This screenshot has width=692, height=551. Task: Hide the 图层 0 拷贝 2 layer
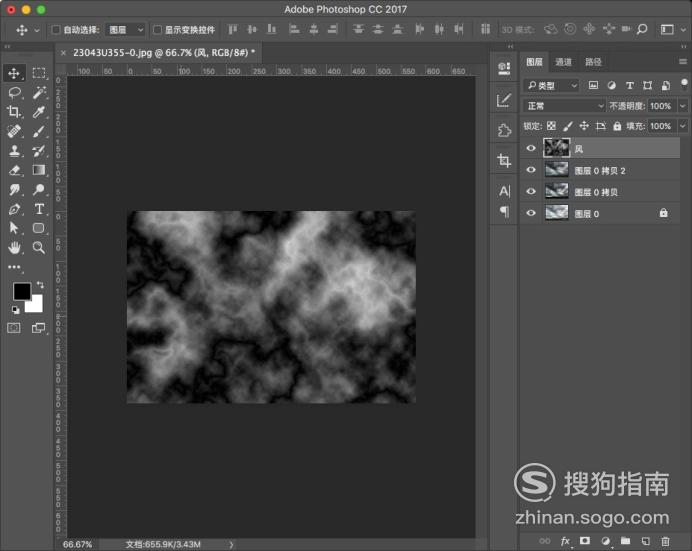point(531,170)
